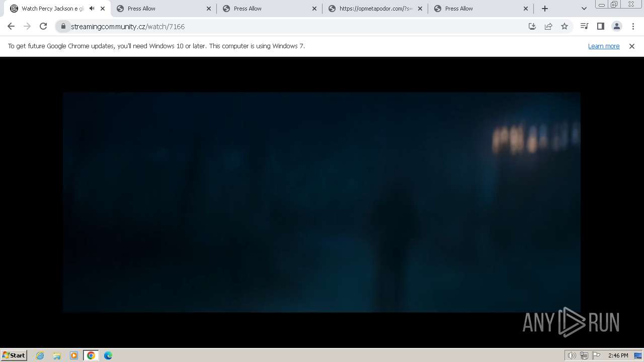The width and height of the screenshot is (644, 362).
Task: Open Action Center flag icon
Action: click(x=596, y=355)
